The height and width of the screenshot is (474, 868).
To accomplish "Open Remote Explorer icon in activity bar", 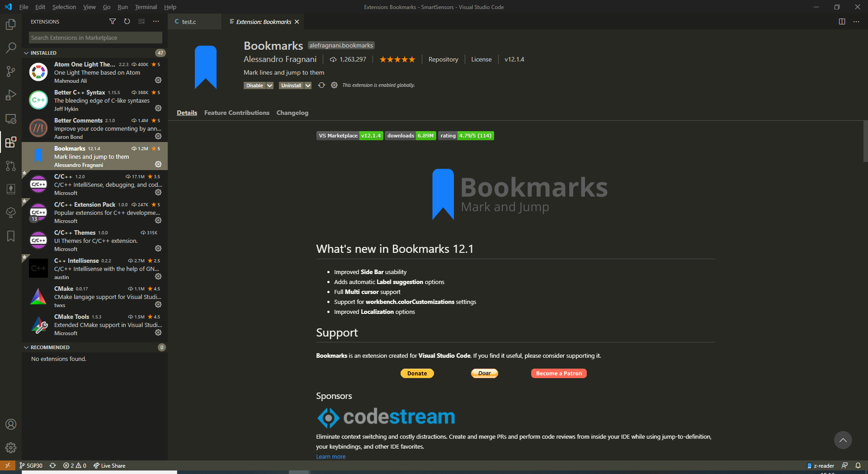I will (11, 118).
